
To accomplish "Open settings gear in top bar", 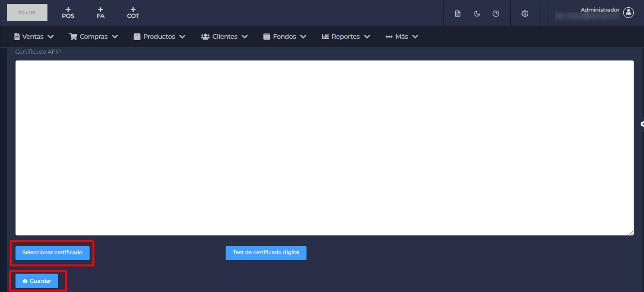I will tap(525, 14).
